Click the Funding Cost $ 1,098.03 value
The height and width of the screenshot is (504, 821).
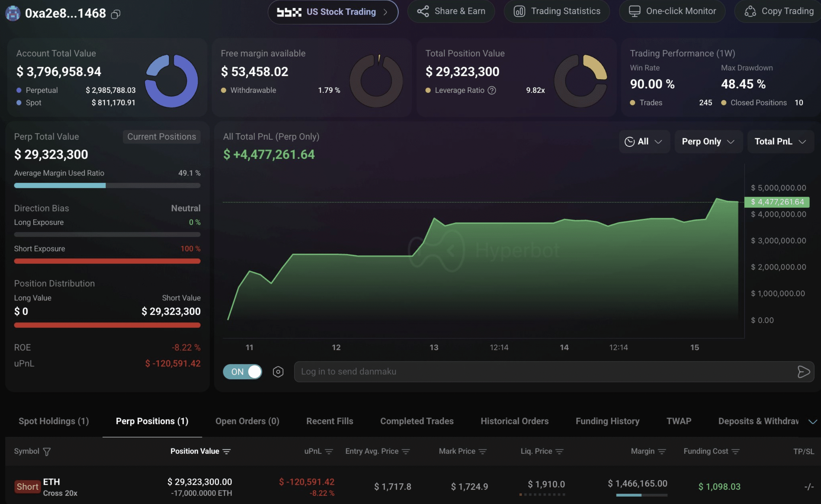point(719,487)
